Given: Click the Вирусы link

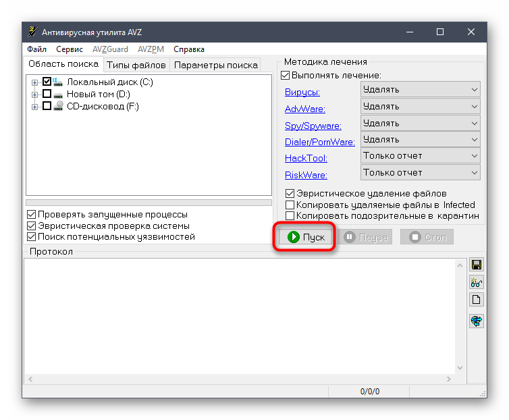Looking at the screenshot, I should 302,93.
